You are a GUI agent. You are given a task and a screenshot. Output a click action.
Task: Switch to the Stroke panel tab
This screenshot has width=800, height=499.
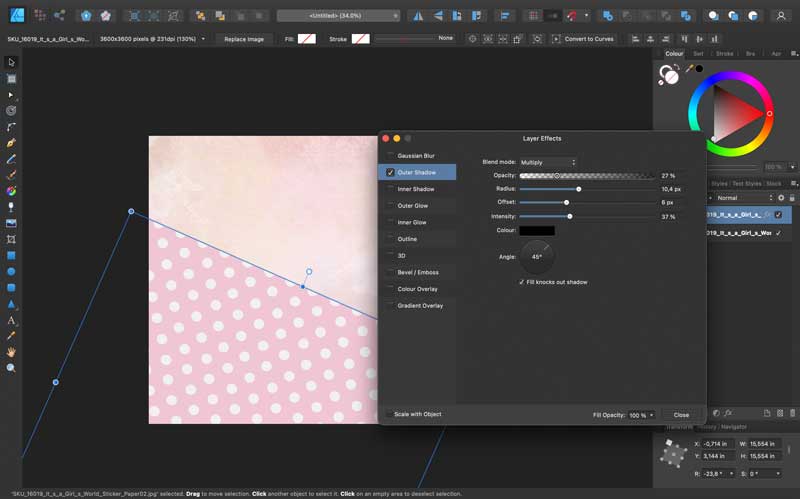724,54
